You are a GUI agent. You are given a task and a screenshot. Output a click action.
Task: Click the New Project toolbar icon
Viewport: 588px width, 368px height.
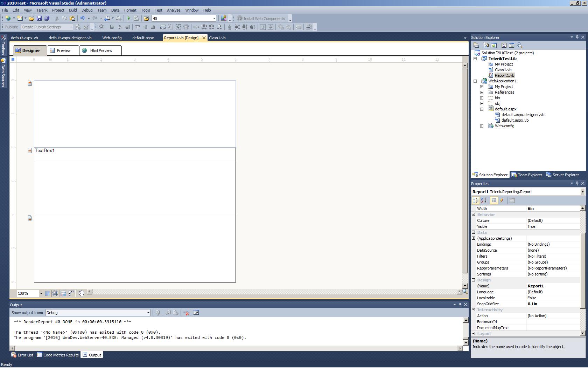coord(8,19)
